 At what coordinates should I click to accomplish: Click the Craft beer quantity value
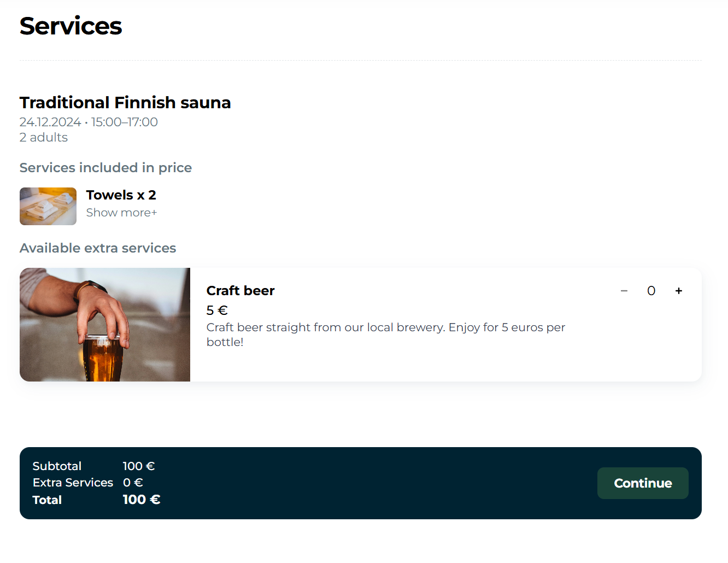(651, 291)
